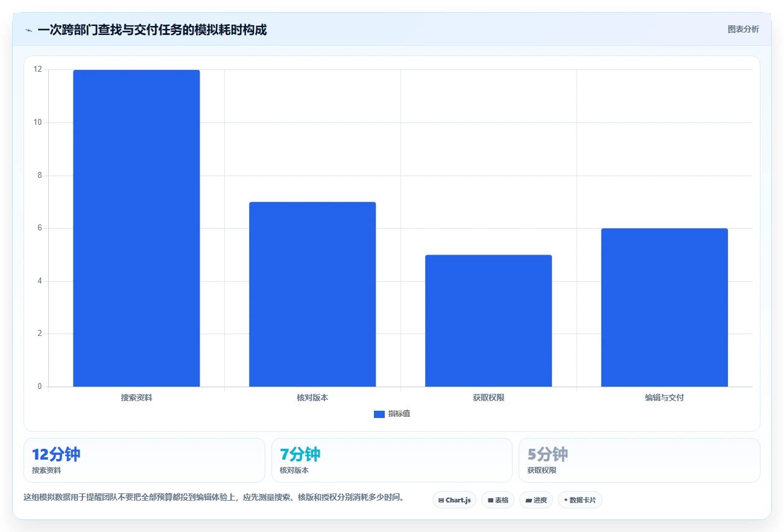Click the 搜索资料 bar in the chart

(136, 228)
